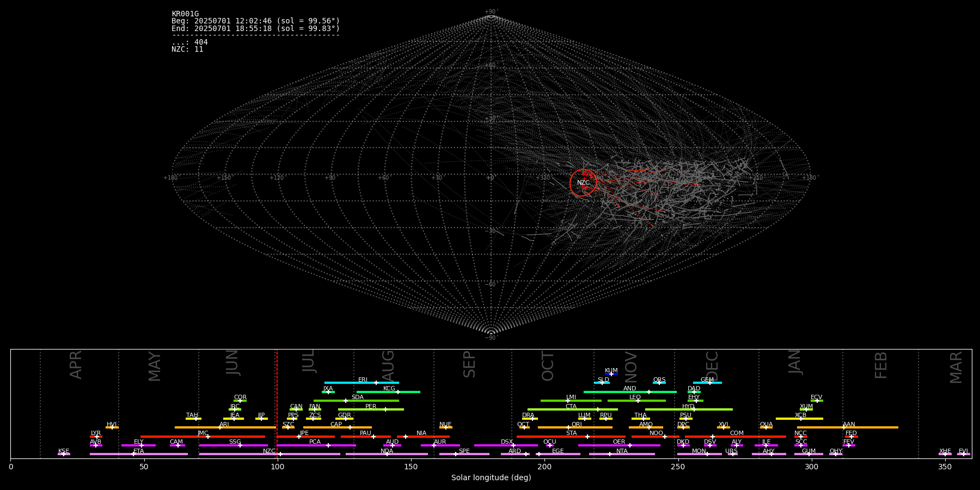Image resolution: width=980 pixels, height=490 pixels.
Task: Click the peak marker on the GEM bar
Action: (709, 383)
